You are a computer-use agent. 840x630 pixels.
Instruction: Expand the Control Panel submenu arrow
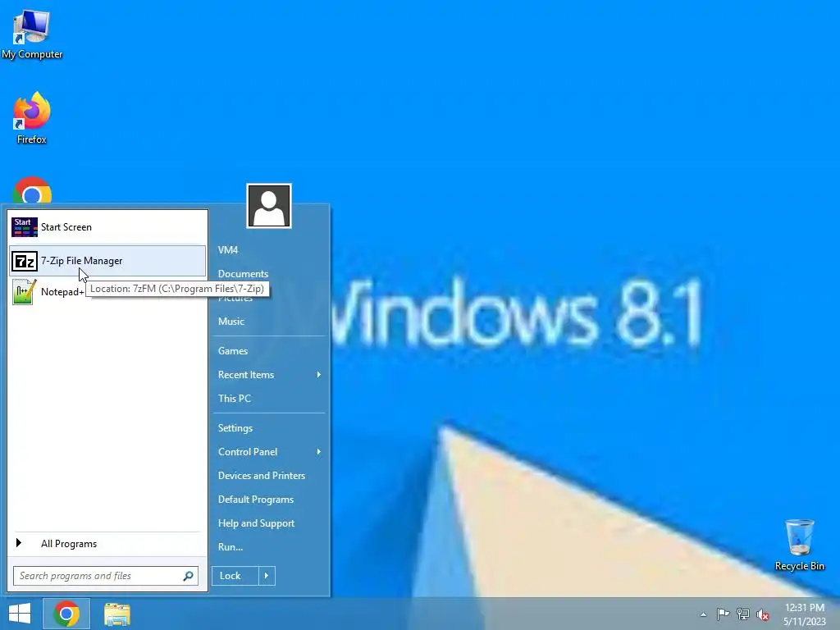[319, 452]
